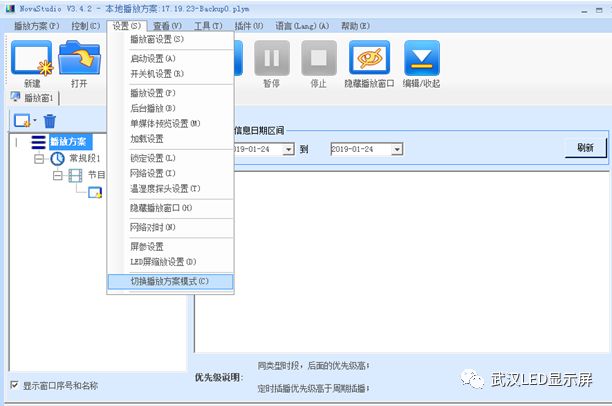Viewport: 612px width, 406px height.
Task: Open the 查看(V) menu
Action: coord(167,26)
